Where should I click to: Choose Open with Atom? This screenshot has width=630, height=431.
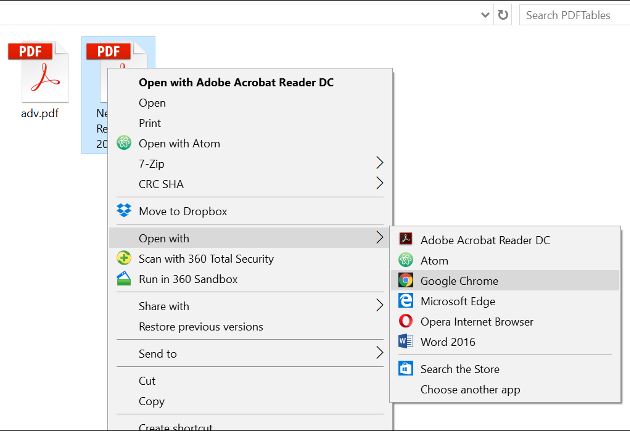pyautogui.click(x=250, y=143)
